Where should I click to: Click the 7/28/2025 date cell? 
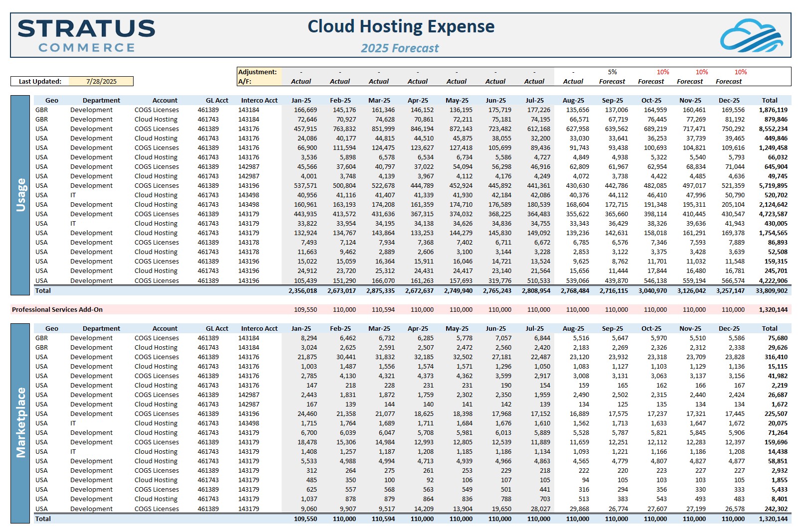[x=101, y=81]
